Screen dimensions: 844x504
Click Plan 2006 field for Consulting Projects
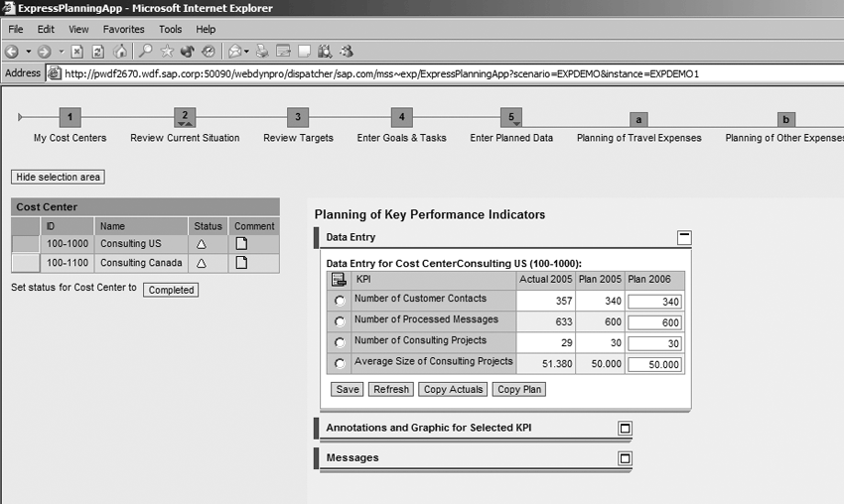(655, 343)
